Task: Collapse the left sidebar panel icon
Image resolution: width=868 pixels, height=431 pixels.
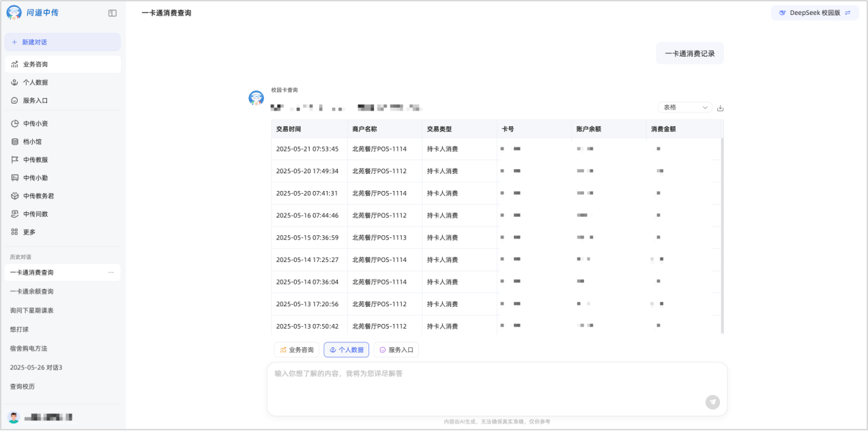Action: point(113,13)
